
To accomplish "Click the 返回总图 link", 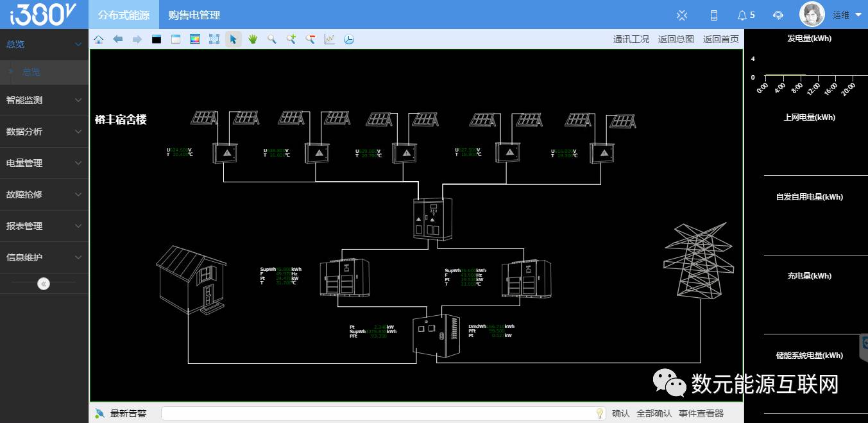I will 676,39.
